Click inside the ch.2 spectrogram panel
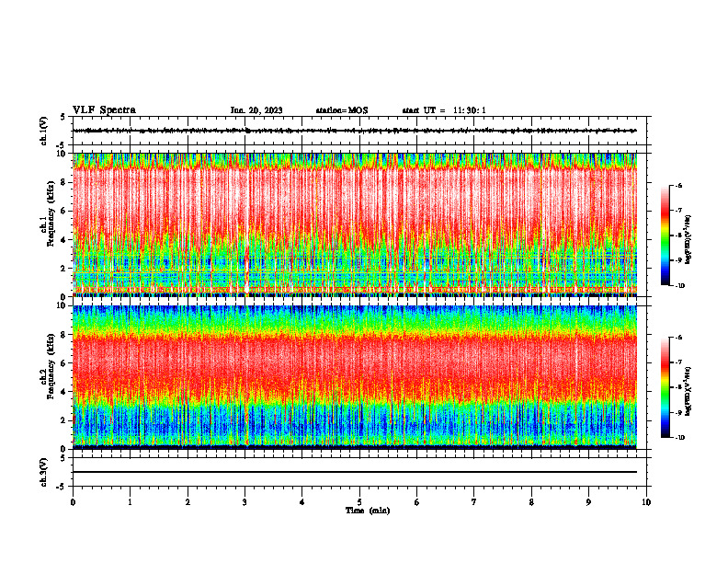 (355, 377)
